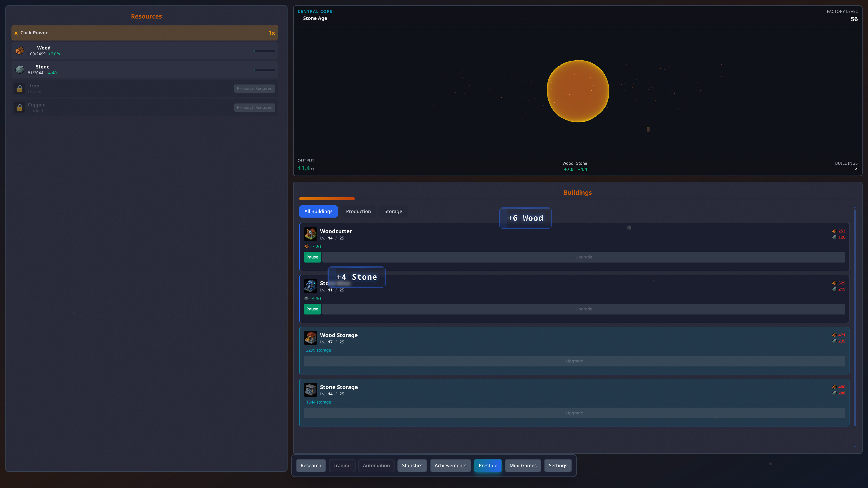Screen dimensions: 868x488
Task: Click Research Required button for Iron
Action: coord(254,89)
